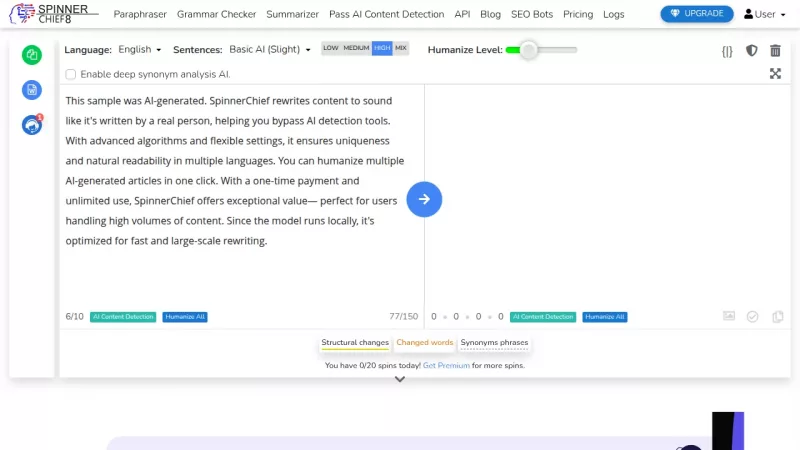Click the user avatar icon

point(748,14)
